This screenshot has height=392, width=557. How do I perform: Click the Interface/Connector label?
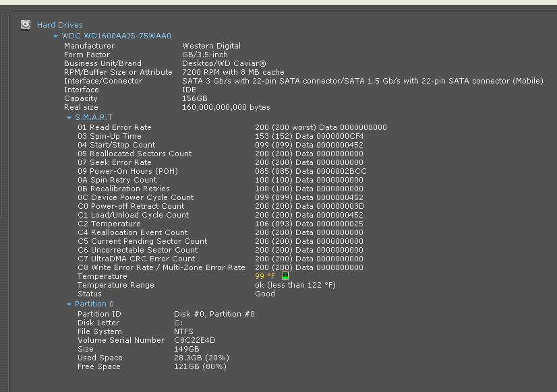(103, 81)
